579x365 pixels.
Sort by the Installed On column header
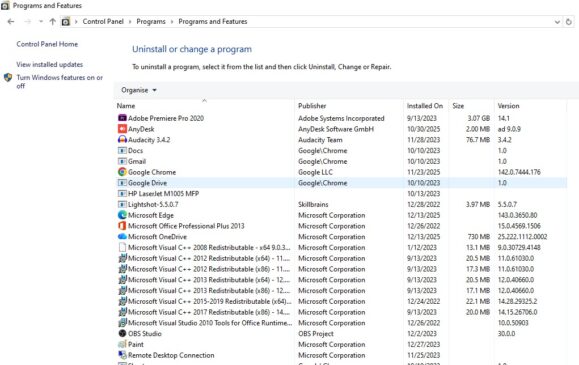pos(426,106)
